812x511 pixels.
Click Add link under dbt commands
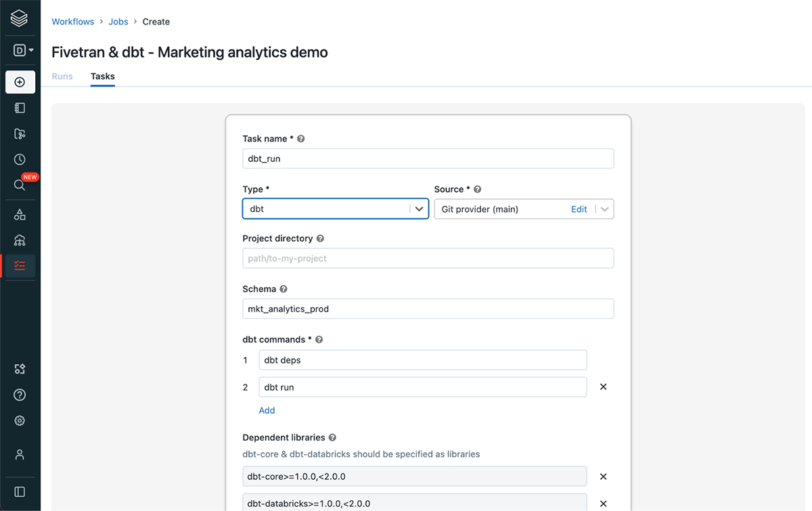[267, 410]
